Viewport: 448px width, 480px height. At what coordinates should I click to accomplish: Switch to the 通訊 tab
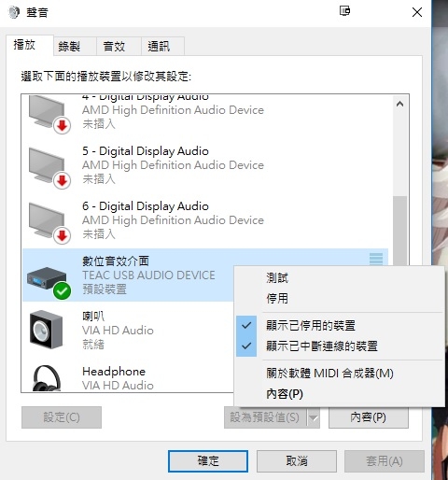tap(162, 47)
